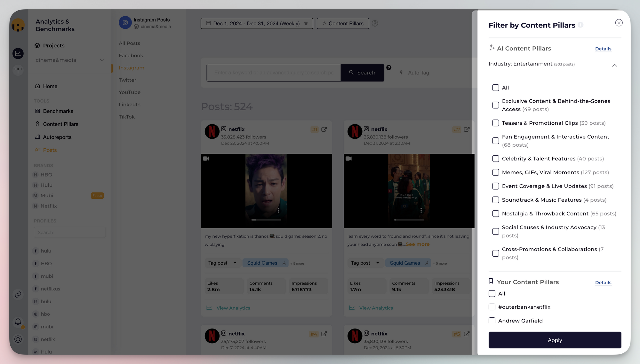640x364 pixels.
Task: Check Event Coverage & Live Updates
Action: point(495,186)
